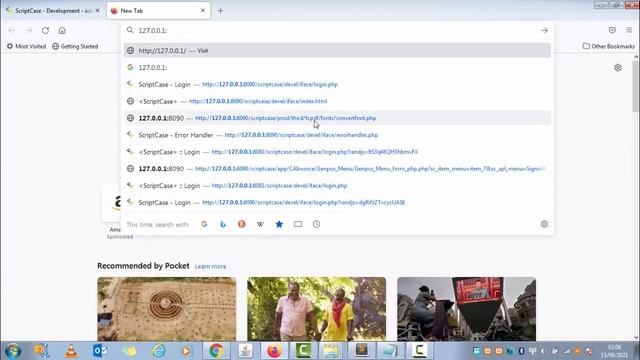Image resolution: width=640 pixels, height=360 pixels.
Task: Search with Wikipedia this time
Action: 260,224
